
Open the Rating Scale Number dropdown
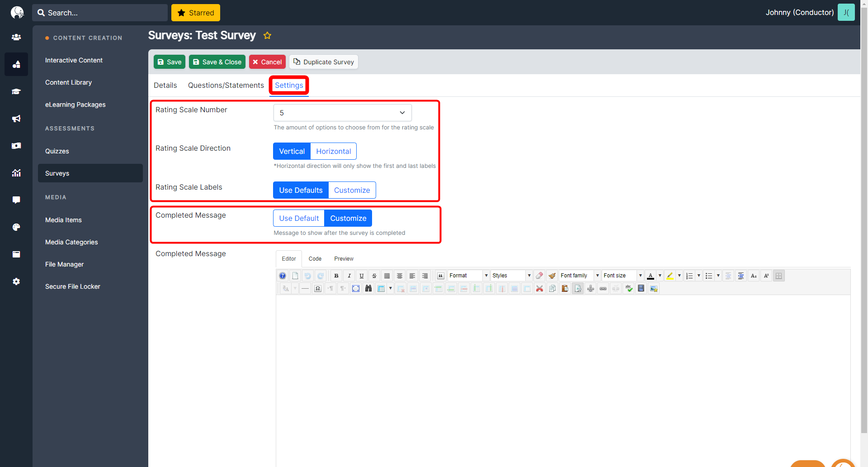(x=342, y=113)
